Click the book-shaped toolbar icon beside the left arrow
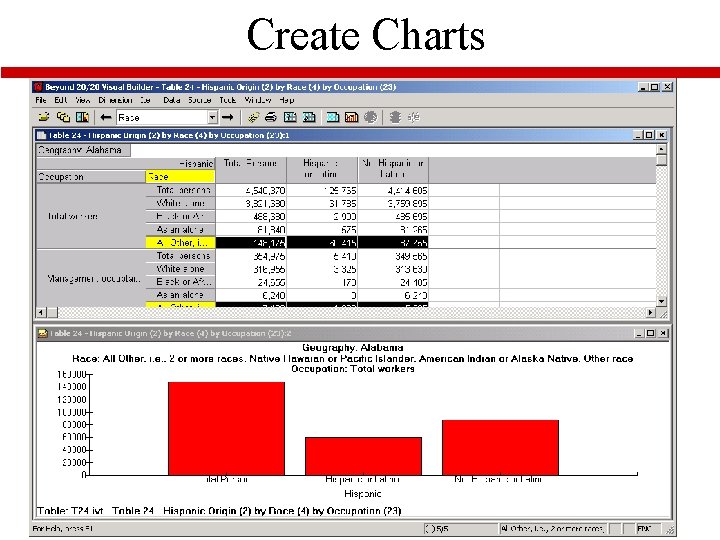 [x=83, y=117]
